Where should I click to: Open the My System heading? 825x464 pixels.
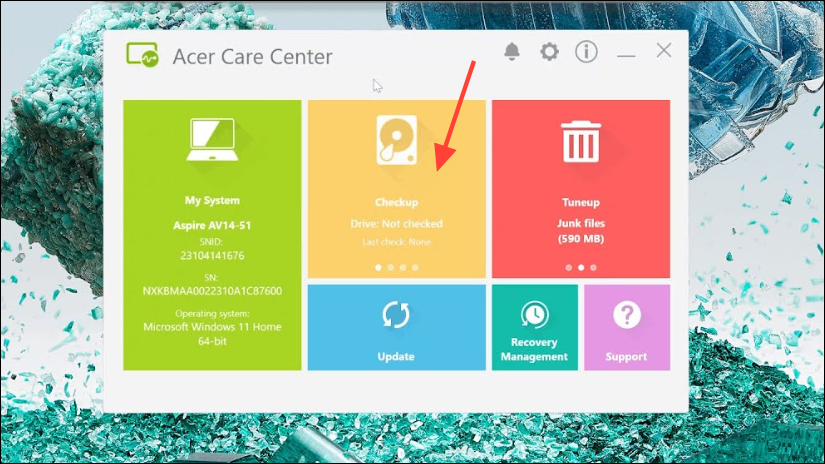[x=212, y=200]
